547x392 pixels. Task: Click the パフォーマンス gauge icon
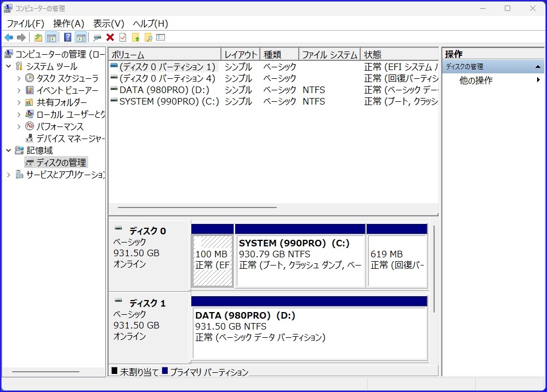pyautogui.click(x=30, y=126)
